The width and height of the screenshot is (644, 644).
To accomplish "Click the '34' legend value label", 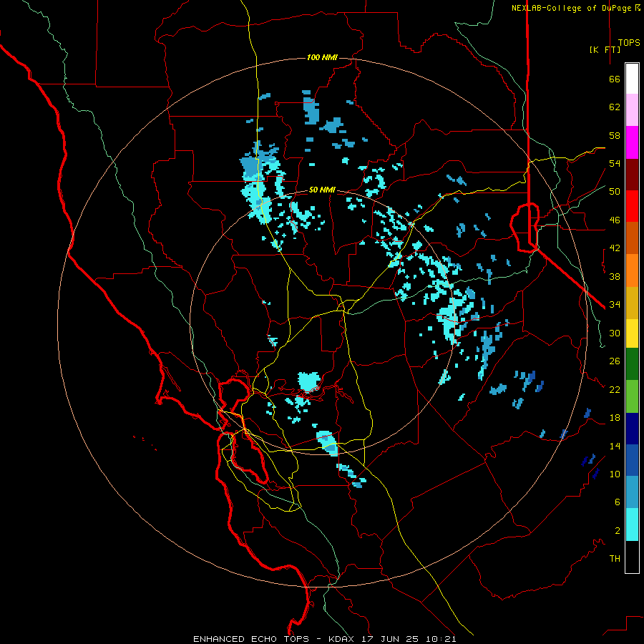I will pos(615,305).
